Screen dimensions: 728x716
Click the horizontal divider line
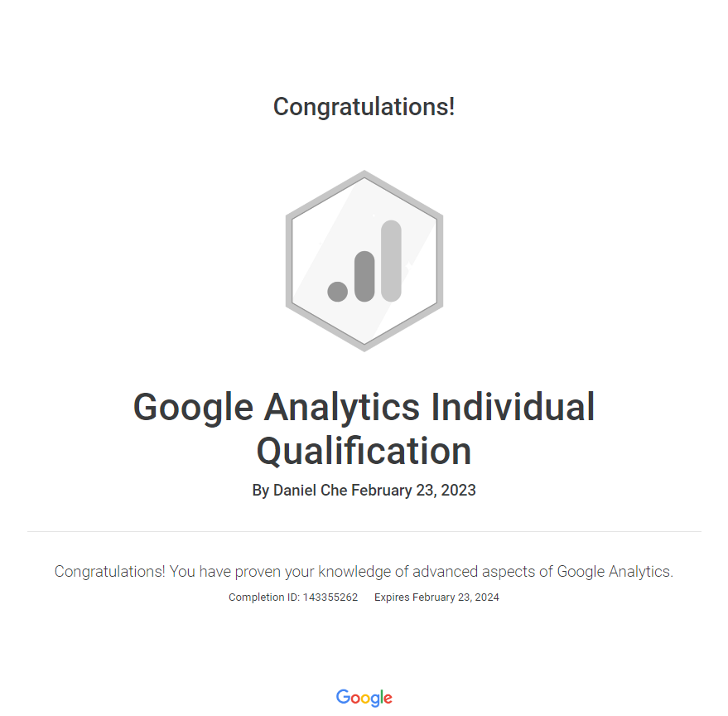(364, 531)
